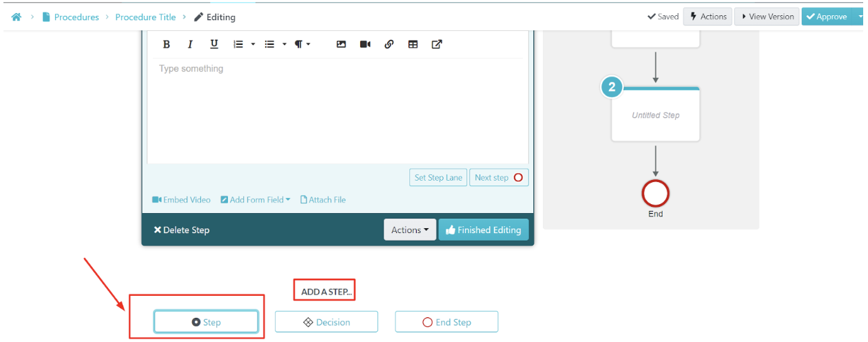Insert an unordered bullet list
Viewport: 868px width, 342px height.
point(270,44)
